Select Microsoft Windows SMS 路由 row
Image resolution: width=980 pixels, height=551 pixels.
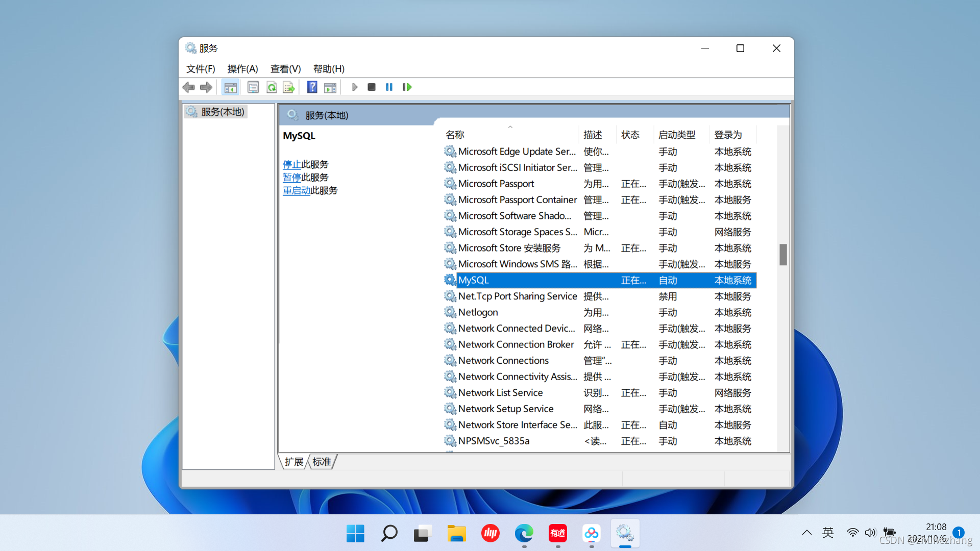(x=600, y=264)
